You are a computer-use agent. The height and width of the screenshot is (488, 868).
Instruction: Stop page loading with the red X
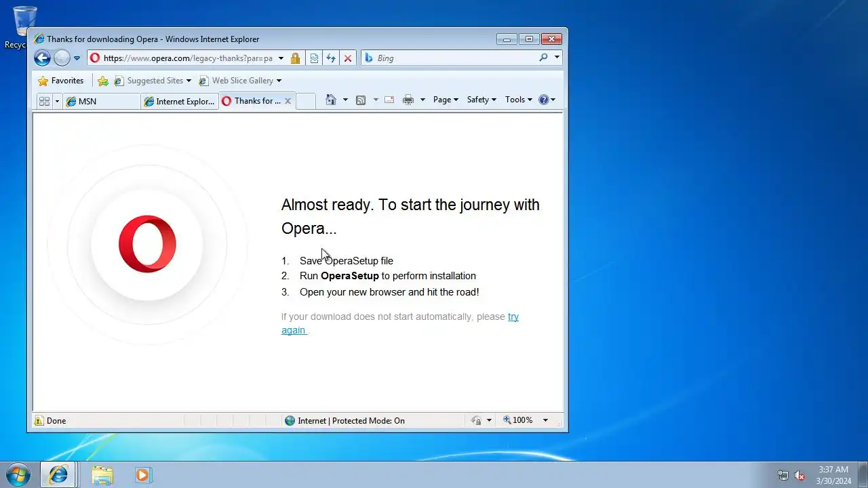348,58
